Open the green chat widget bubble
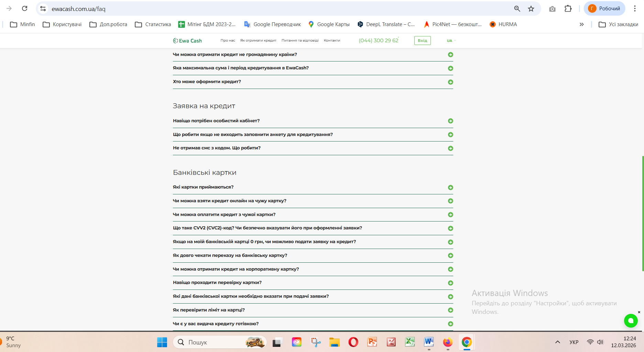 631,321
